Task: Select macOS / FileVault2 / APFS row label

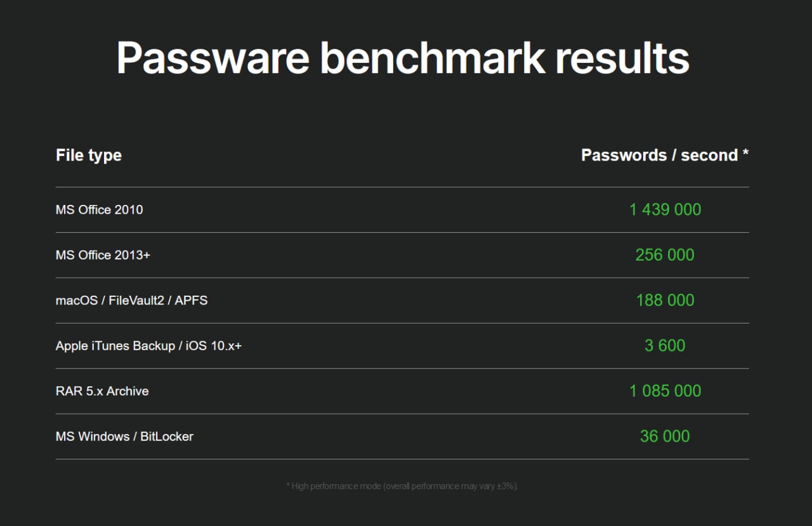Action: pos(131,300)
